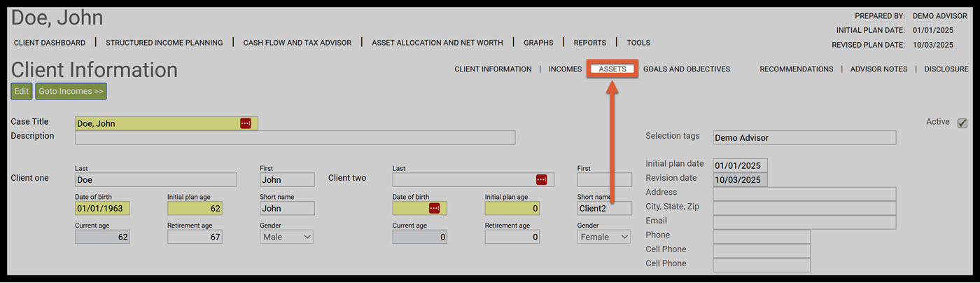The image size is (980, 283).
Task: Open Cash Flow and Tax Advisor menu
Action: pos(297,43)
